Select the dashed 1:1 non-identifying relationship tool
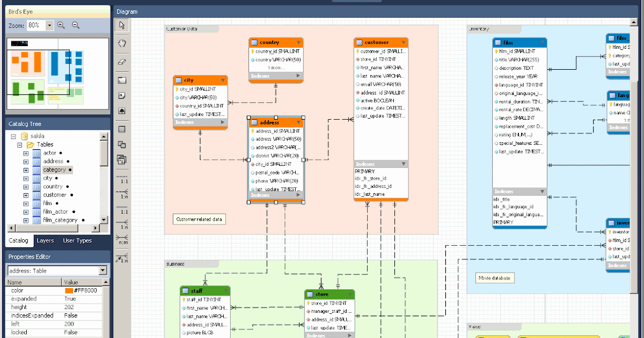 [123, 179]
